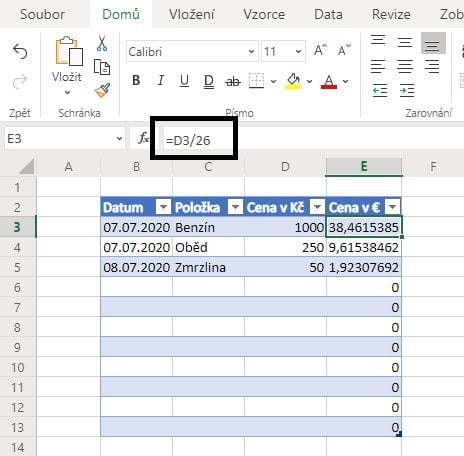This screenshot has height=456, width=464.
Task: Toggle bold formatting
Action: click(x=136, y=81)
